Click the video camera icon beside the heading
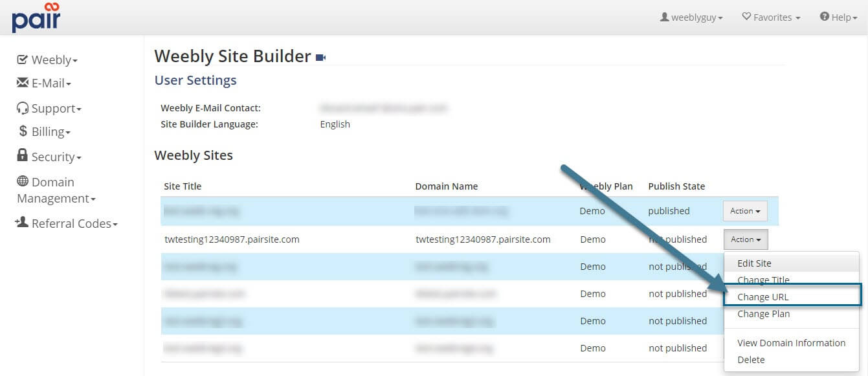Screen dimensions: 868x376 320,58
